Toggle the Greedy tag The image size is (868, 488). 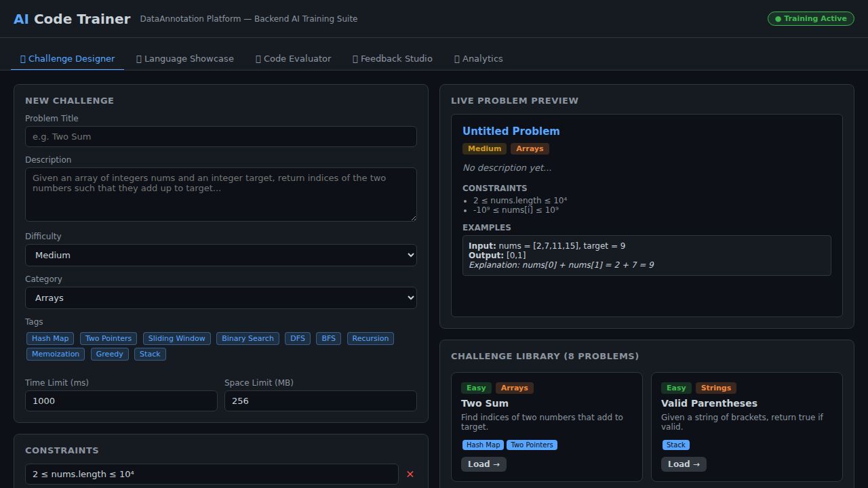click(109, 353)
